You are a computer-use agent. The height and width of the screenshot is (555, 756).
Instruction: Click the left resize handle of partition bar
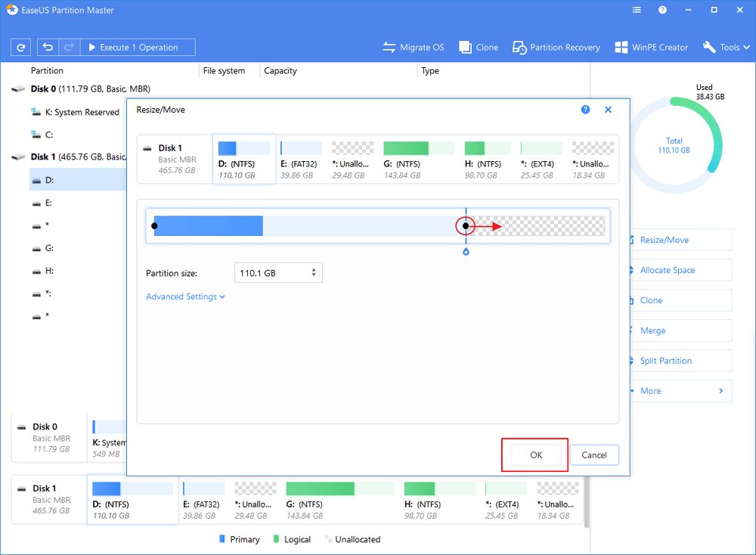pyautogui.click(x=154, y=225)
